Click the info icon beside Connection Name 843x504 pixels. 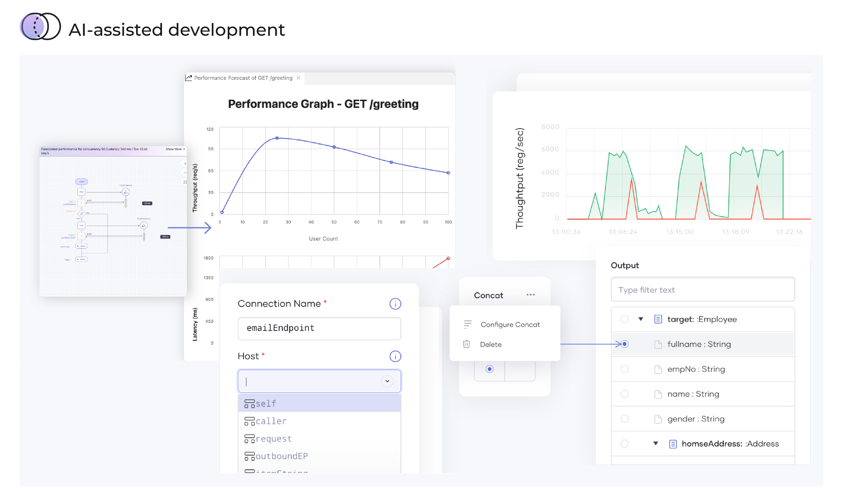coord(395,304)
